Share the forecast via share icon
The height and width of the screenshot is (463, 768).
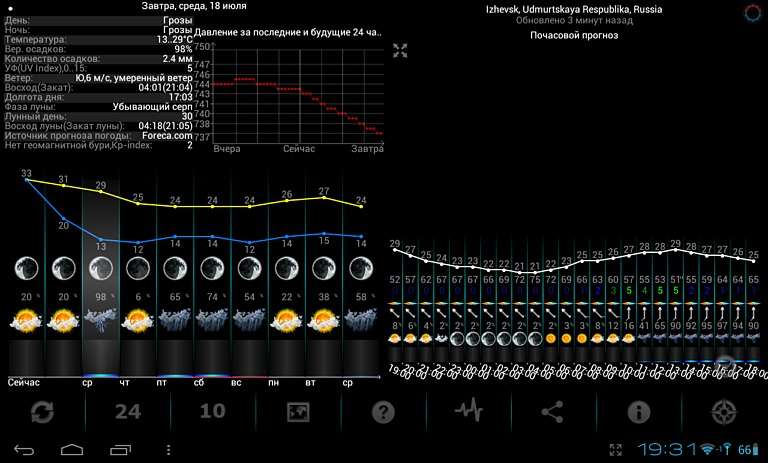click(x=553, y=412)
